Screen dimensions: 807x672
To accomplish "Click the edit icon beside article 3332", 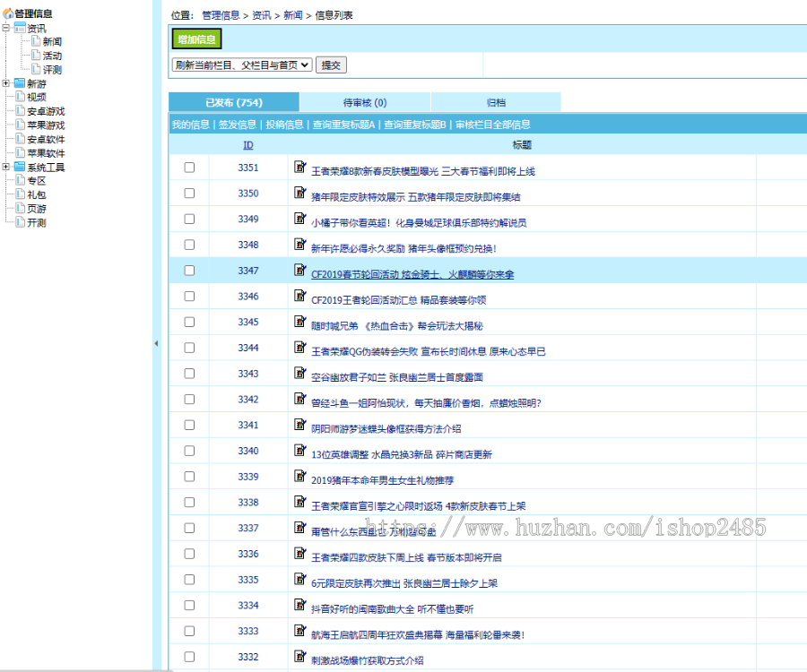I will click(300, 656).
